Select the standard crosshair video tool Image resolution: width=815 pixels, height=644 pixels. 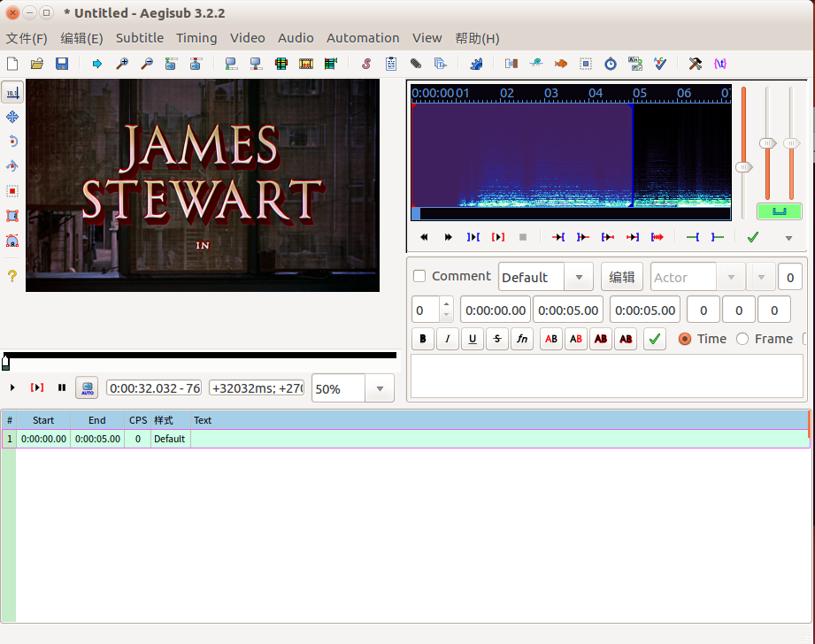pyautogui.click(x=12, y=93)
